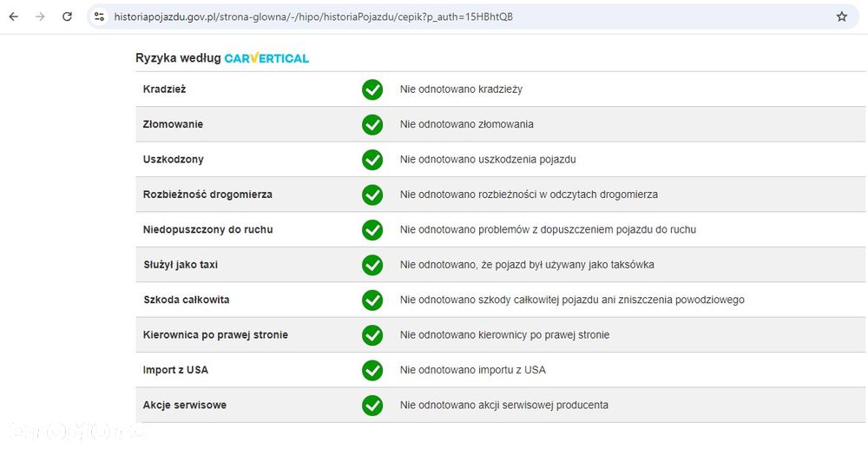The image size is (868, 449).
Task: Click the checkmark next to Import z USA
Action: tap(372, 370)
